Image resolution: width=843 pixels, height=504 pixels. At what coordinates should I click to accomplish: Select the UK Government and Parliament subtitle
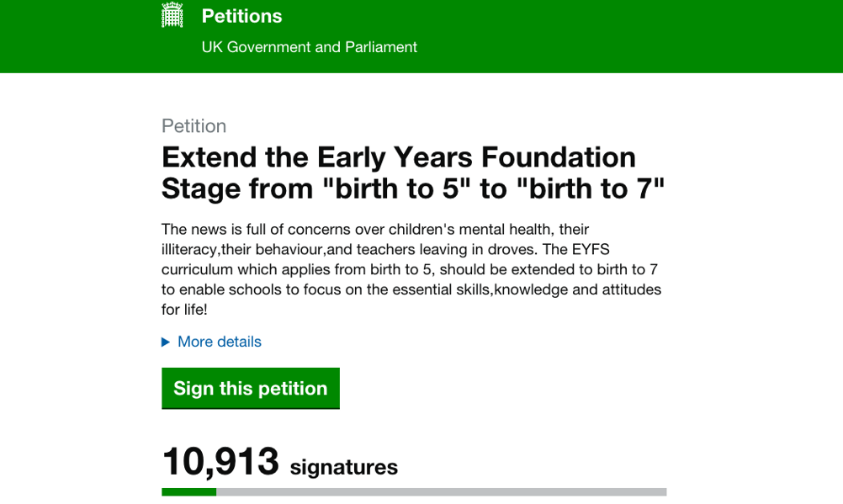tap(309, 47)
